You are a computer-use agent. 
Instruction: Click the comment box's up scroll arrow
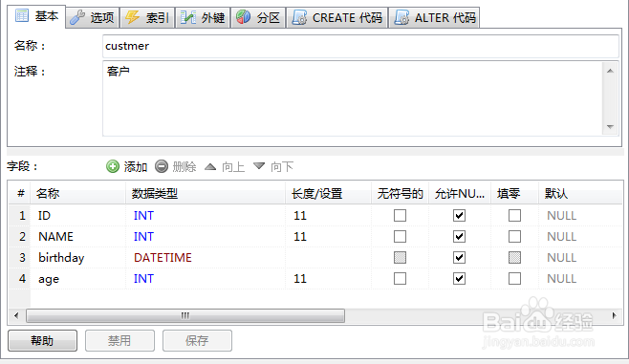610,71
